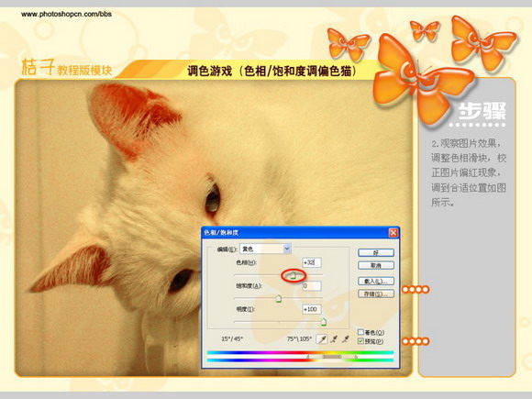Click the saturation slider handle

pos(279,299)
